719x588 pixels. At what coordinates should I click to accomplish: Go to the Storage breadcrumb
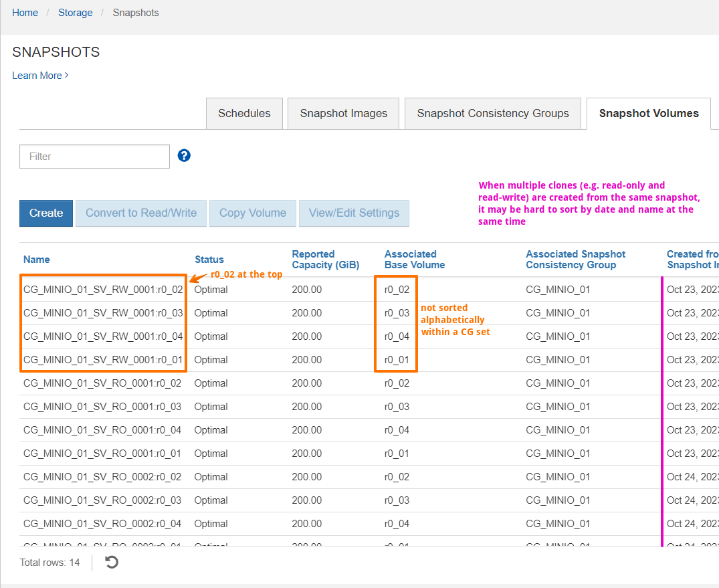point(75,13)
